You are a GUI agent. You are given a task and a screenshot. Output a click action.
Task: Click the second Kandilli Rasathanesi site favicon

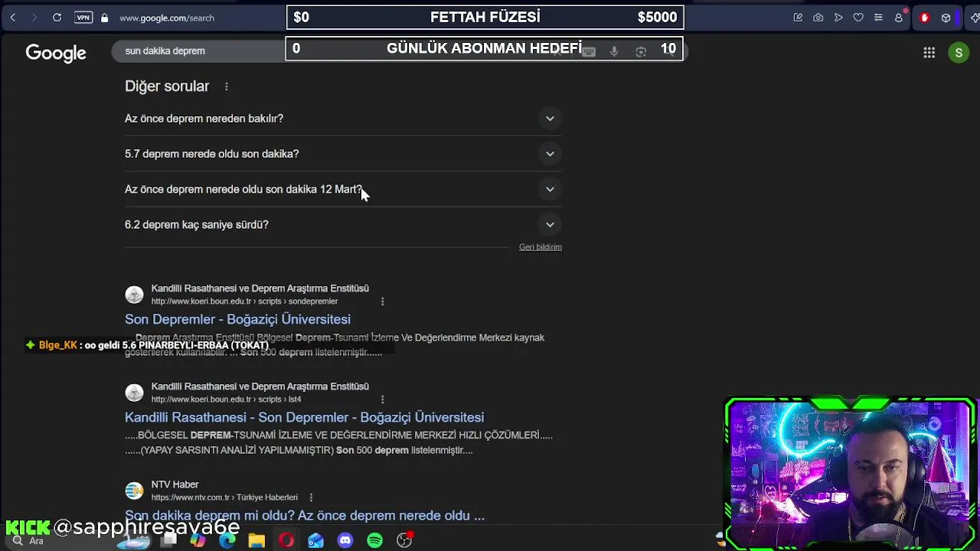tap(134, 393)
